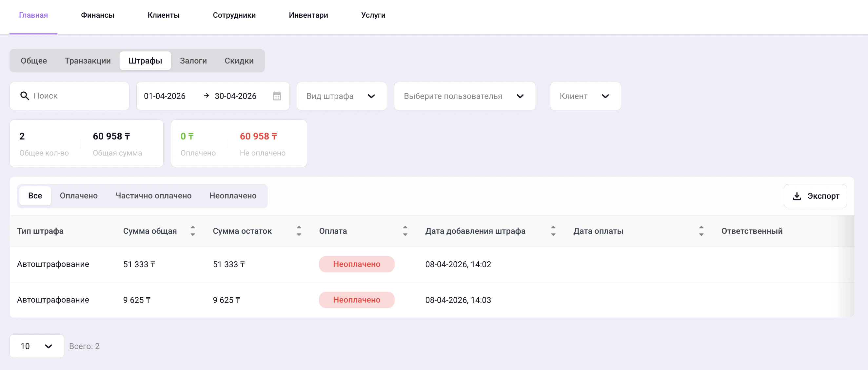Sort by Сумма остаток column
Viewport: 868px width, 370px height.
299,231
